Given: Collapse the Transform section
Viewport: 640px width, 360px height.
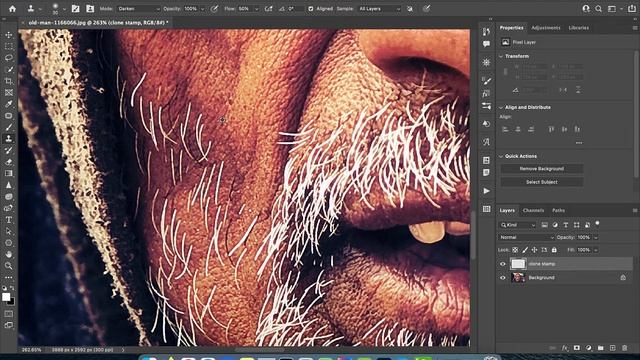Looking at the screenshot, I should click(501, 56).
